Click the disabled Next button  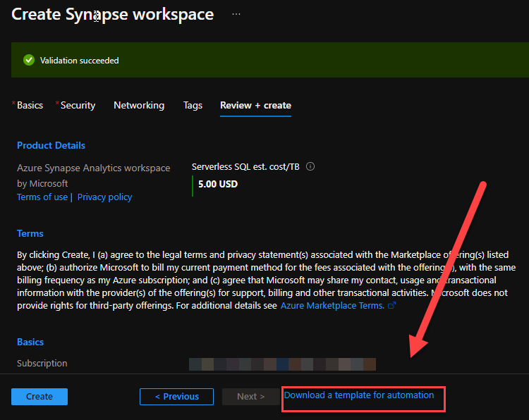pyautogui.click(x=250, y=397)
